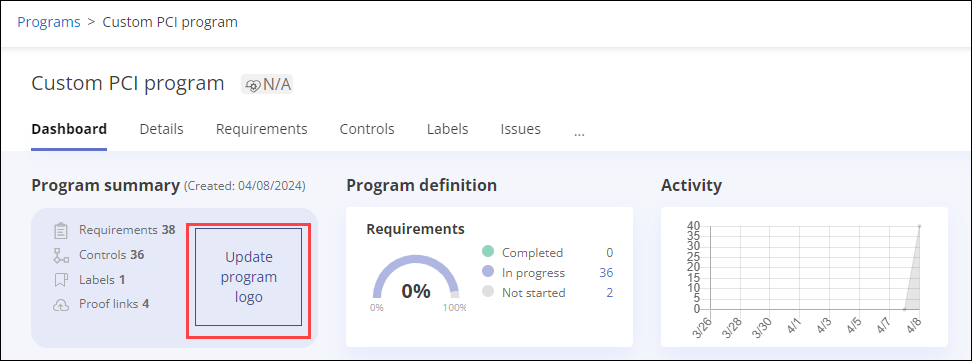Screen dimensions: 972x361
Task: Switch to the Details tab
Action: tap(161, 129)
